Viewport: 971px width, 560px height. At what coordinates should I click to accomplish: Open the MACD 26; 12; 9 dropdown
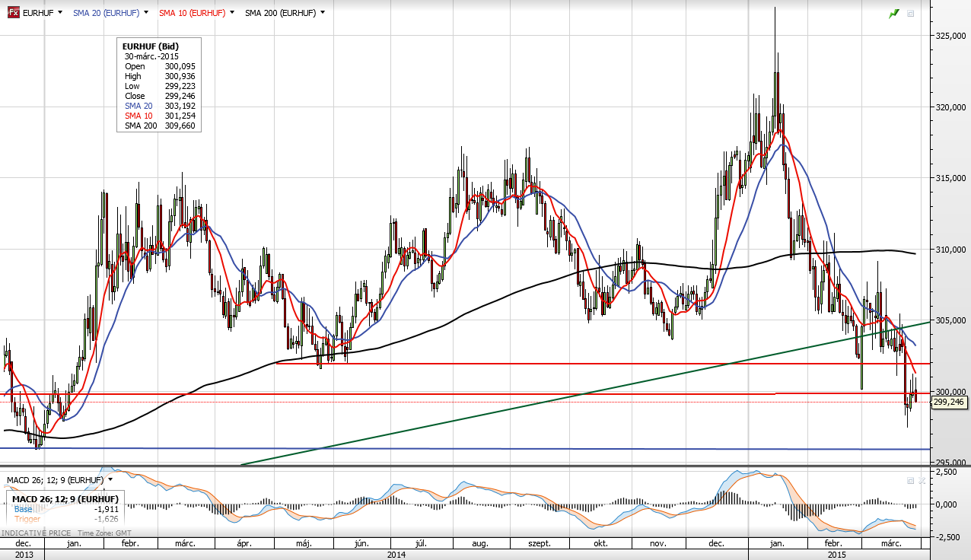110,480
